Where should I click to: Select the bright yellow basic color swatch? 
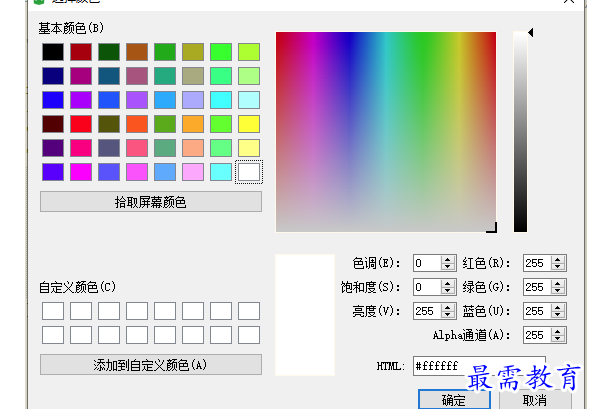[x=249, y=124]
